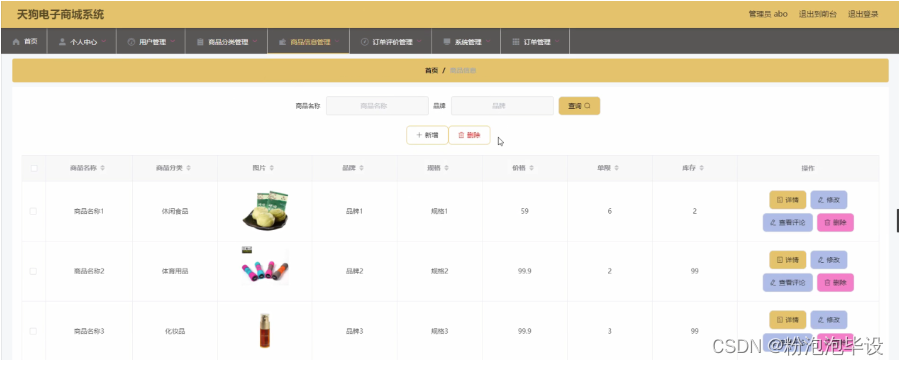
Task: Click the 个人中心 person icon
Action: [62, 42]
